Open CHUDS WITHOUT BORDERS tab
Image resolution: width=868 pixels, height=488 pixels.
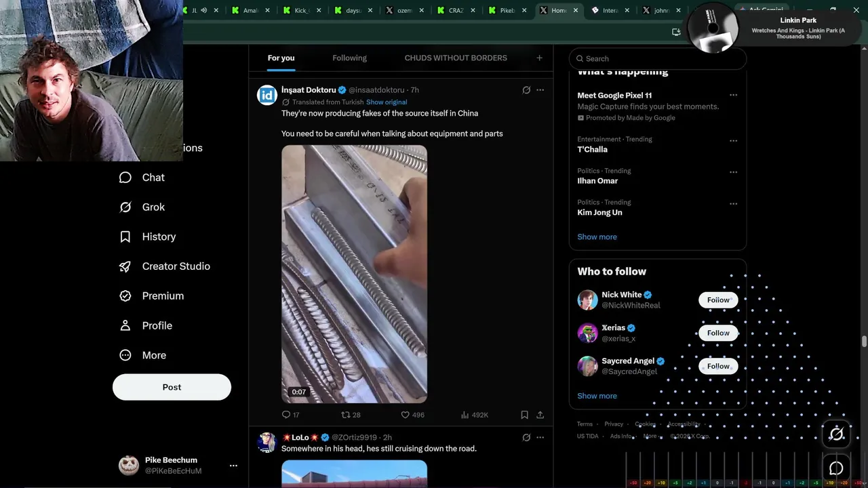click(x=456, y=58)
